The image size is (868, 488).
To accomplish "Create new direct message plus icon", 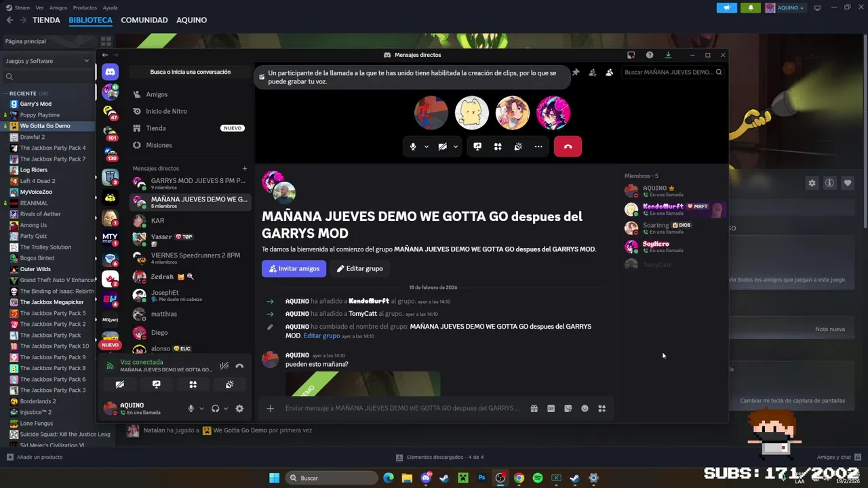I will click(245, 168).
